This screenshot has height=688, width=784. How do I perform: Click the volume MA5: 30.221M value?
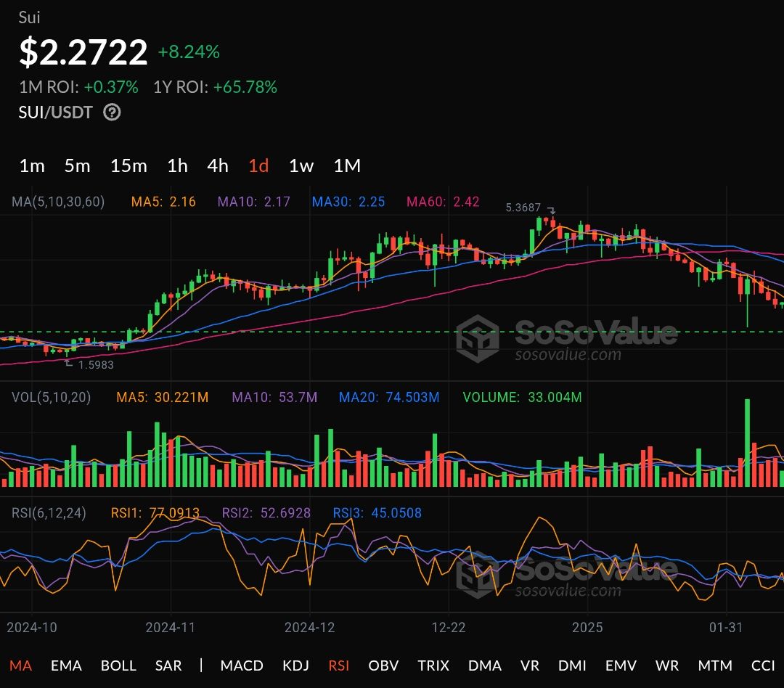[162, 397]
